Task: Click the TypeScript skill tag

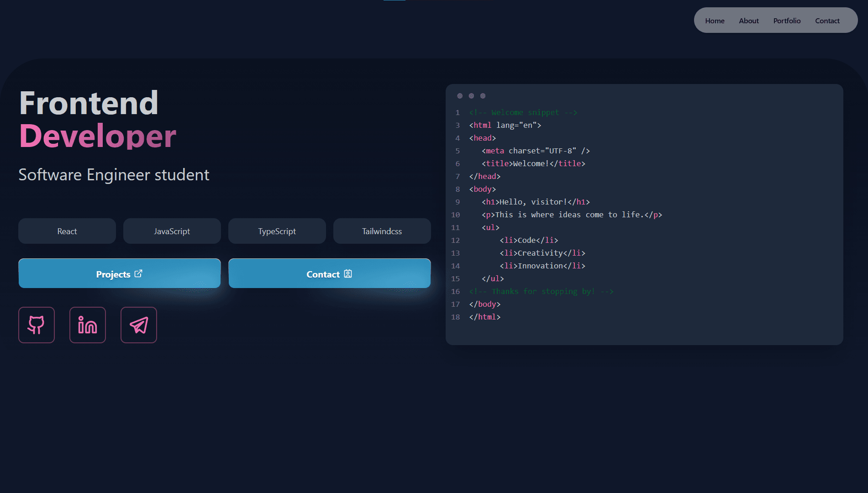Action: tap(277, 231)
